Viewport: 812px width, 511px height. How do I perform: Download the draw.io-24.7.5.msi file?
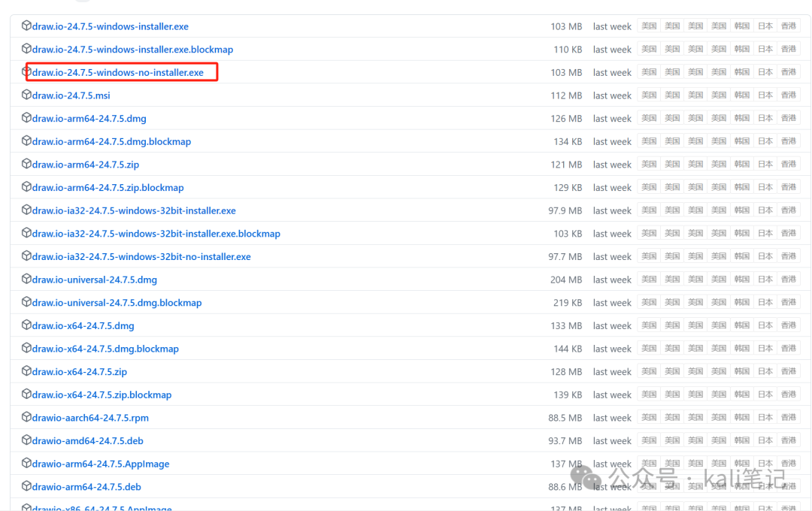[x=71, y=95]
